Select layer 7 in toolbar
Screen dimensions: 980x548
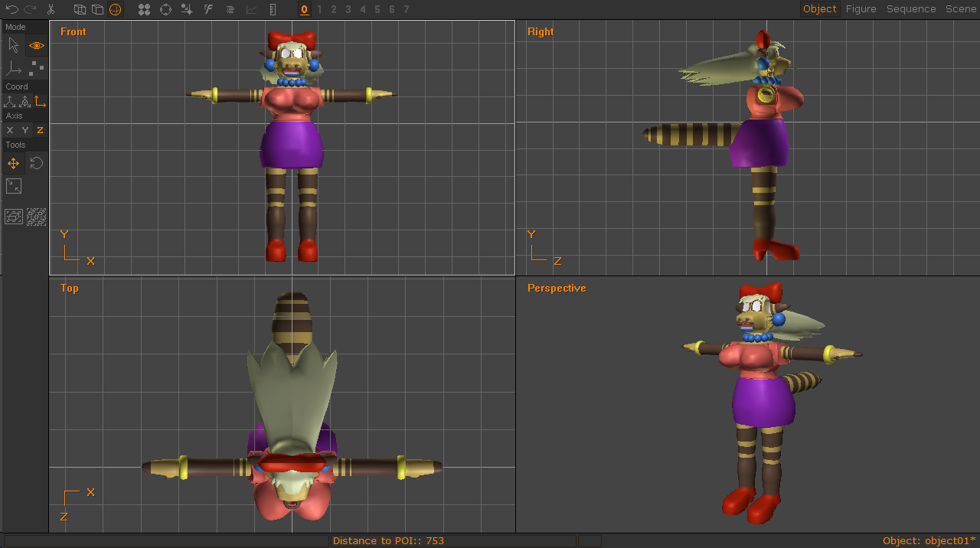(407, 9)
